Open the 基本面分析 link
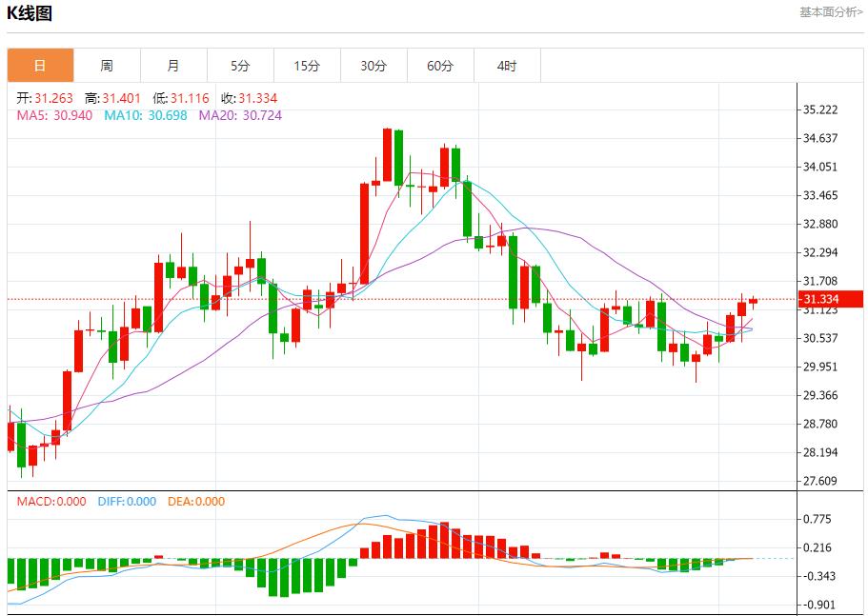Image resolution: width=868 pixels, height=616 pixels. [x=831, y=12]
